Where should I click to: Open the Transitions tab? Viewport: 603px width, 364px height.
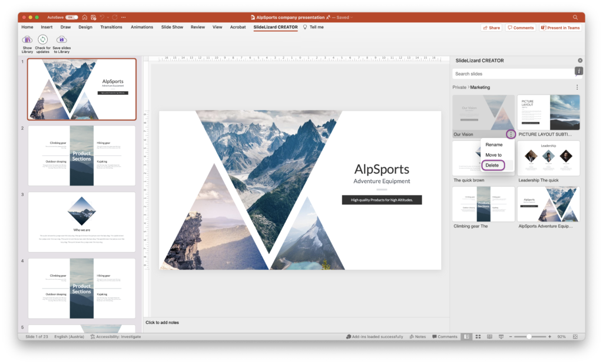[x=111, y=27]
